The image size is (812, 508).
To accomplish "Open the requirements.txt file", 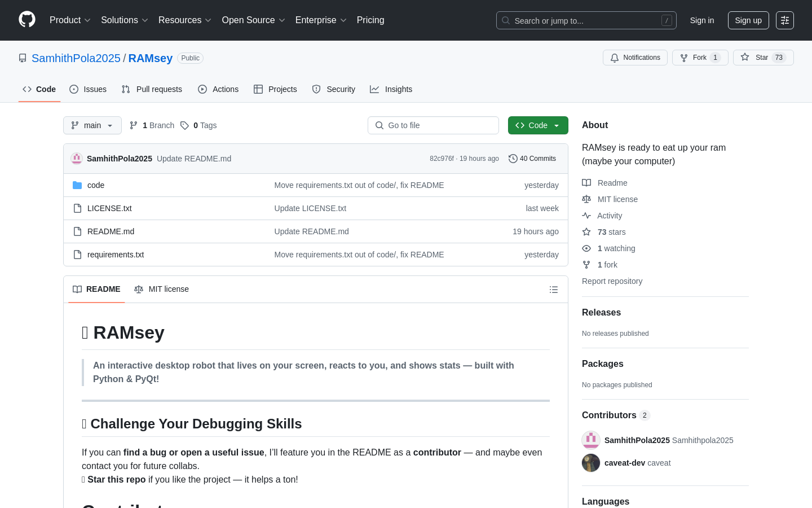I will [x=116, y=255].
